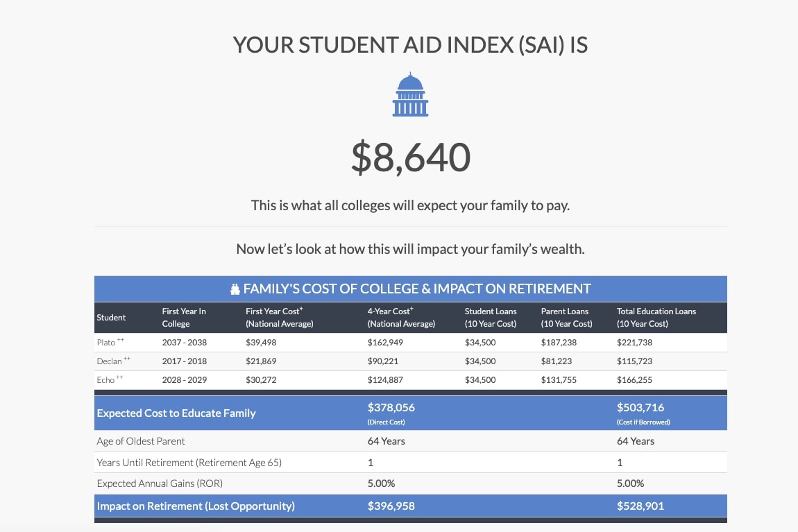Click the Your Student Aid Index heading
The image size is (798, 532).
[410, 45]
